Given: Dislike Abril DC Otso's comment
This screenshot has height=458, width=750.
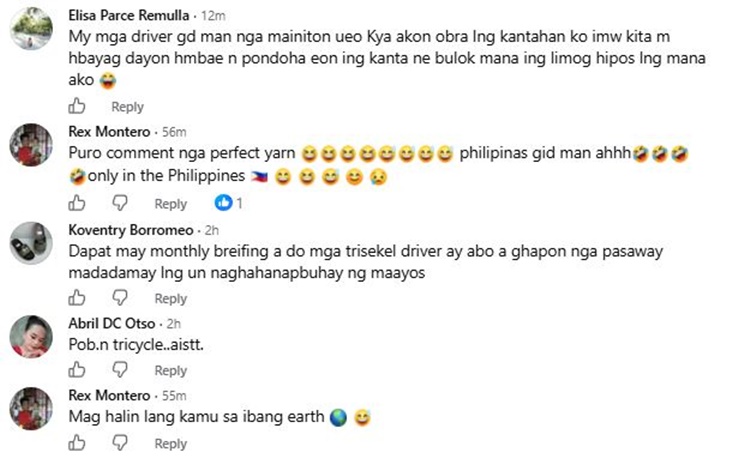Looking at the screenshot, I should pyautogui.click(x=120, y=370).
